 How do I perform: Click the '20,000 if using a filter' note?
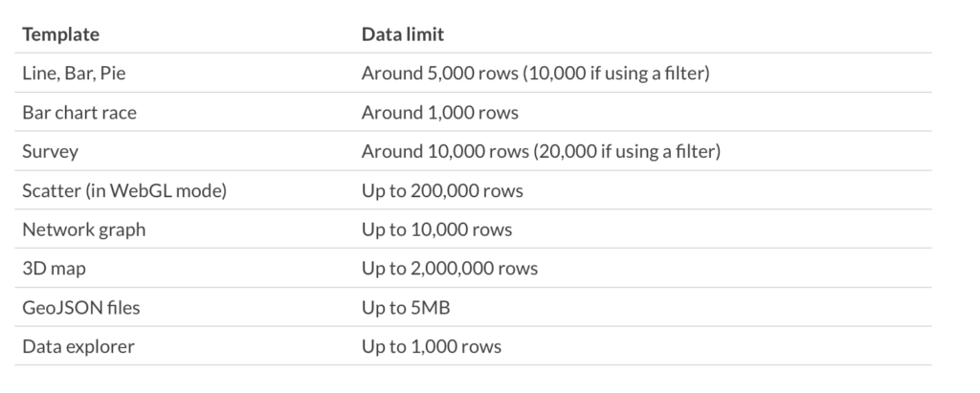pyautogui.click(x=627, y=152)
